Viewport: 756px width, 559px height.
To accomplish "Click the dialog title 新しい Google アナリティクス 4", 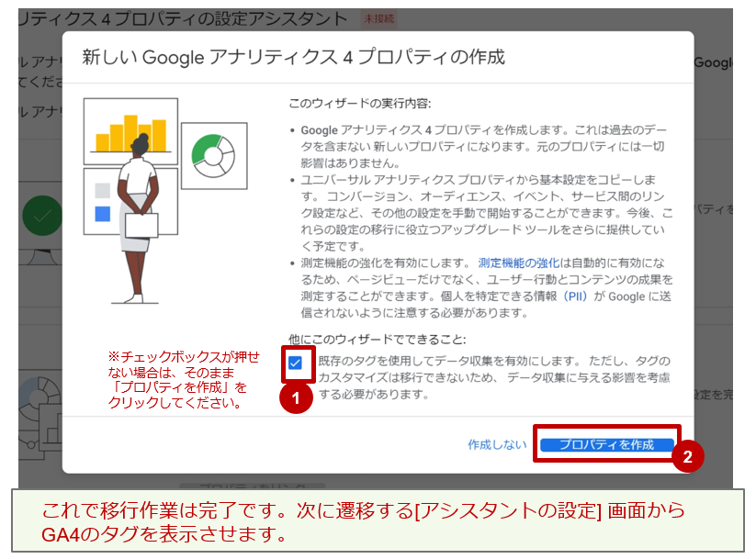I will click(x=294, y=57).
